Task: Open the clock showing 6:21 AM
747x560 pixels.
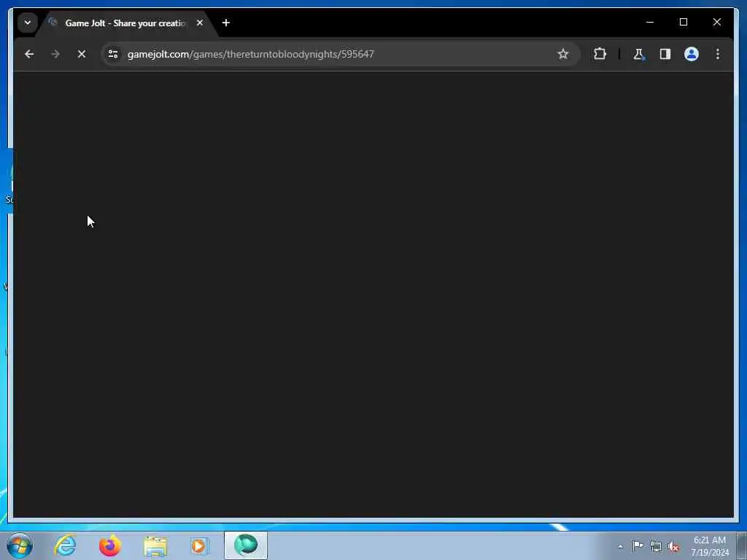Action: coord(710,546)
